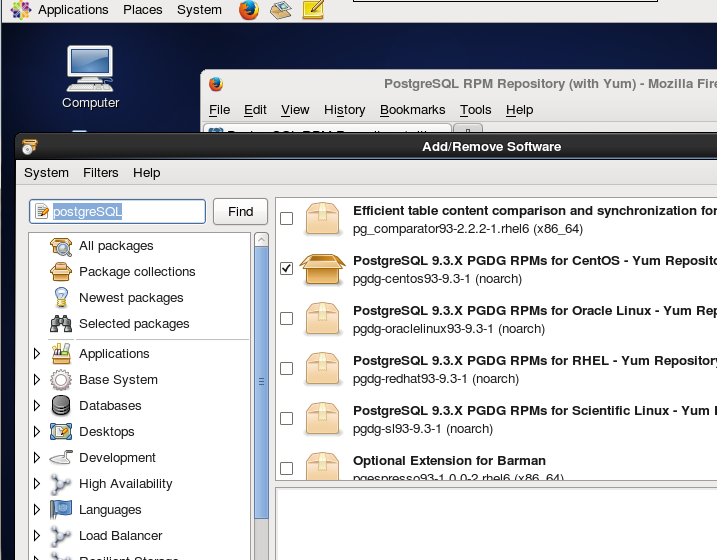The height and width of the screenshot is (560, 717).
Task: Click the Newest packages lightbulb icon
Action: point(61,297)
